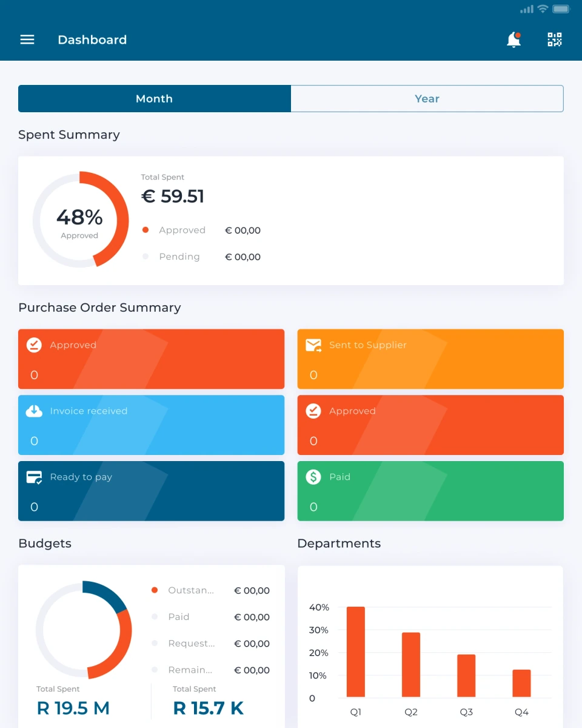Open the notifications bell
Viewport: 582px width, 728px height.
[513, 39]
